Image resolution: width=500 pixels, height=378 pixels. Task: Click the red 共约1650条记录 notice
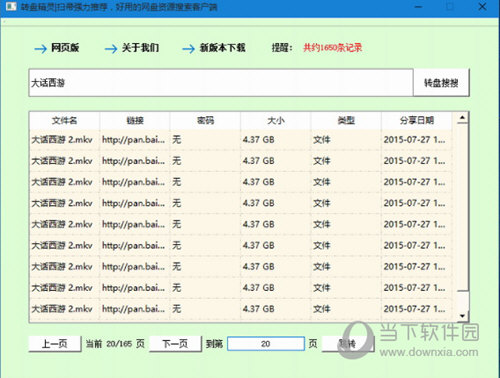click(x=332, y=48)
